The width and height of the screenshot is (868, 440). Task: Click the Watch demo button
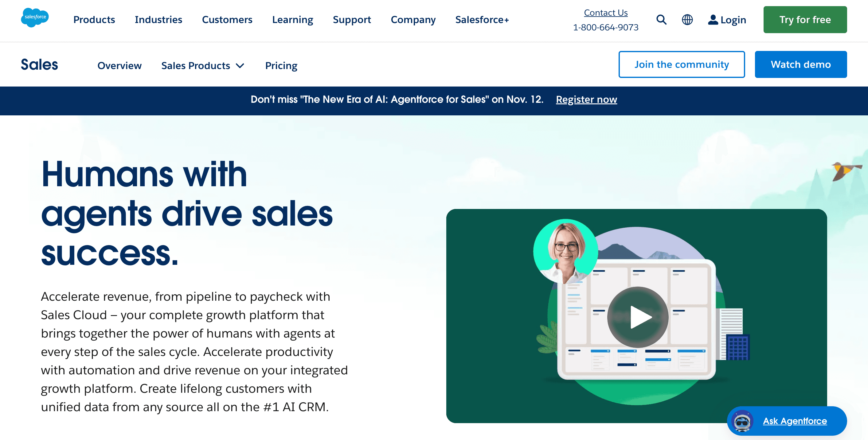pos(801,64)
